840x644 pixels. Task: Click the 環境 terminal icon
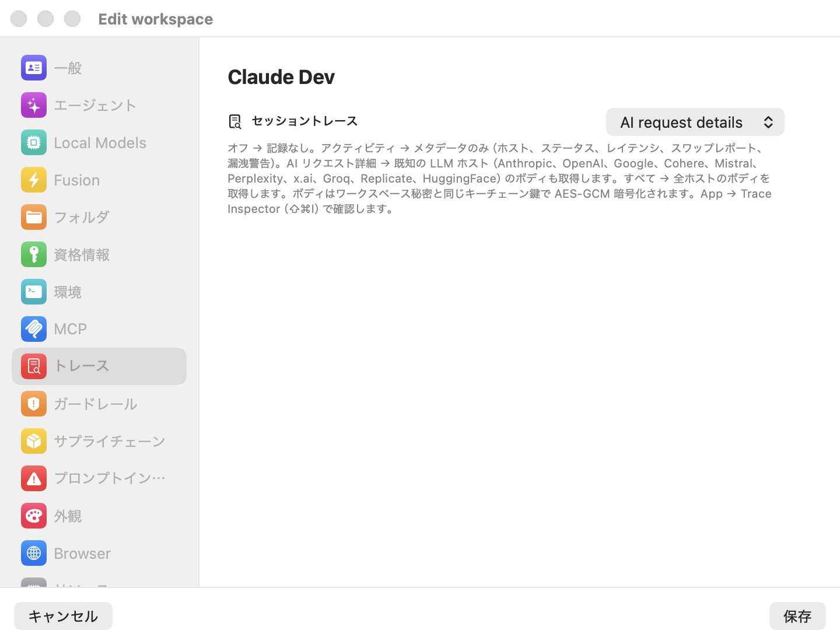pyautogui.click(x=34, y=292)
